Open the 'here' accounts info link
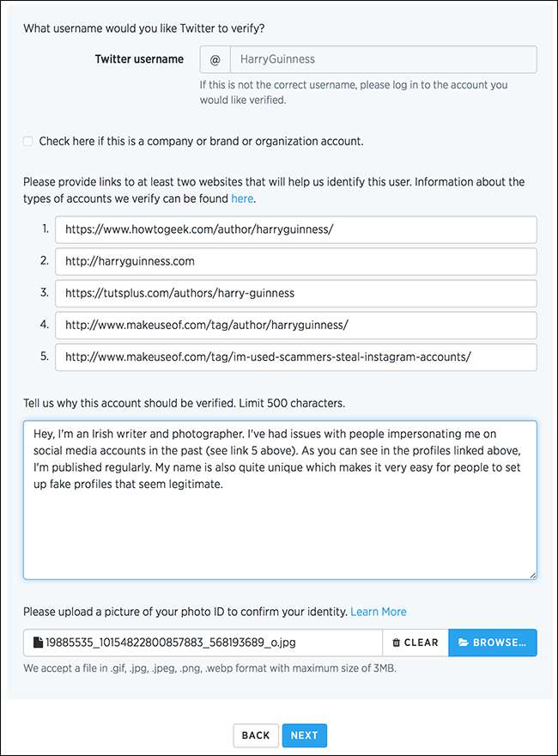This screenshot has width=558, height=756. 242,198
